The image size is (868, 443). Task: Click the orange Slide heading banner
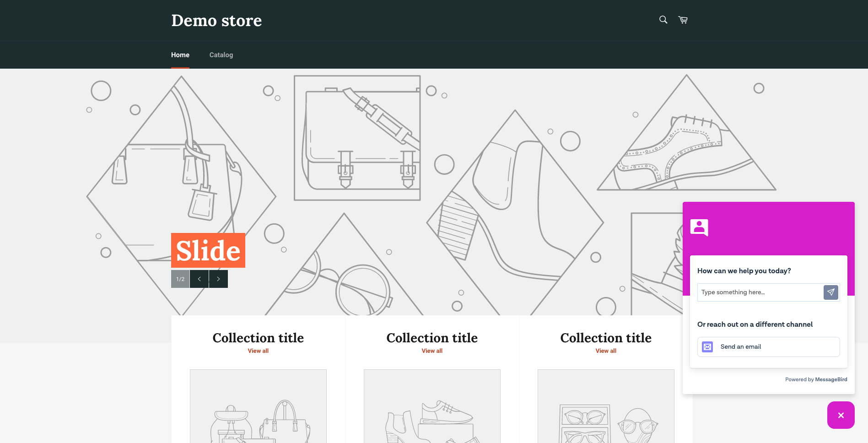click(x=208, y=250)
